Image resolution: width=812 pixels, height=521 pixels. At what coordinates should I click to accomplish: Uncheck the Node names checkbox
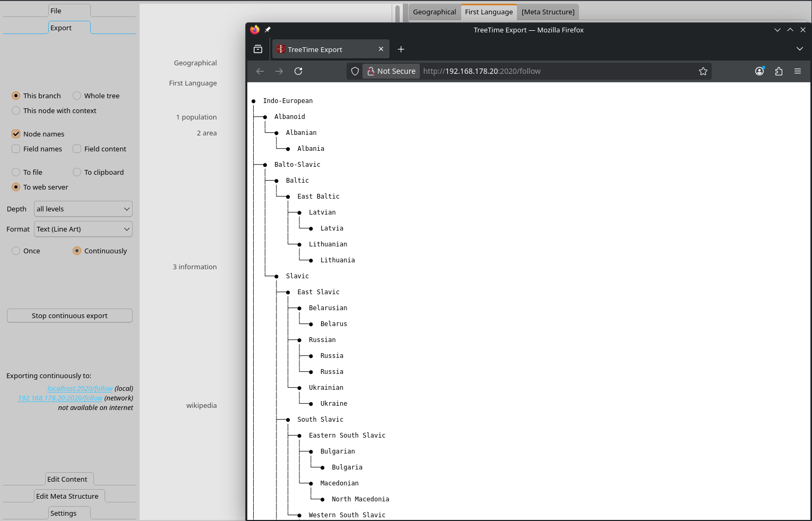pos(16,134)
